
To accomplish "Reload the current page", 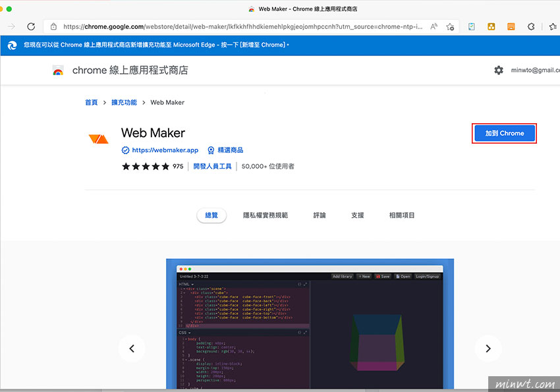I will 31,26.
